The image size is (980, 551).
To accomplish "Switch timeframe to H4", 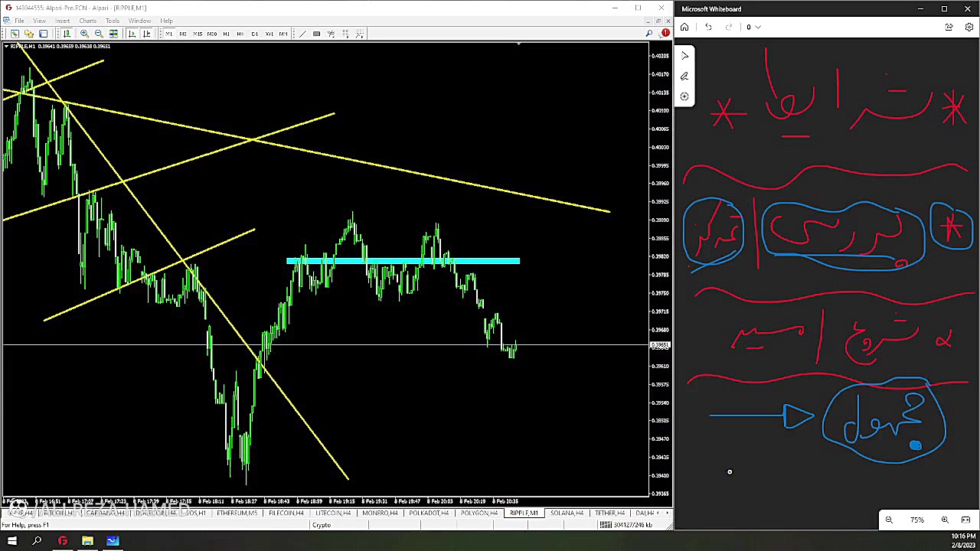I will 240,34.
